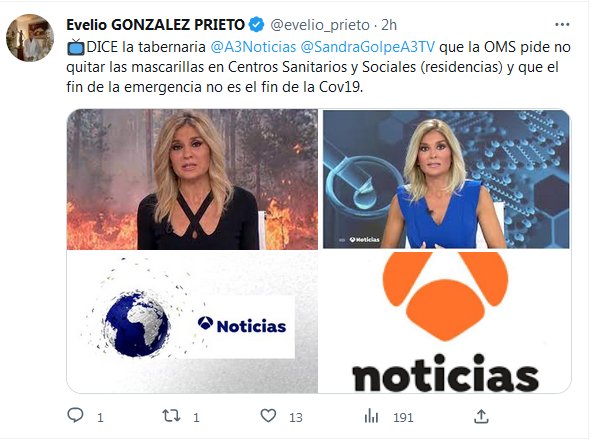The height and width of the screenshot is (440, 594).
Task: View photo of anchor in black top
Action: tap(192, 179)
